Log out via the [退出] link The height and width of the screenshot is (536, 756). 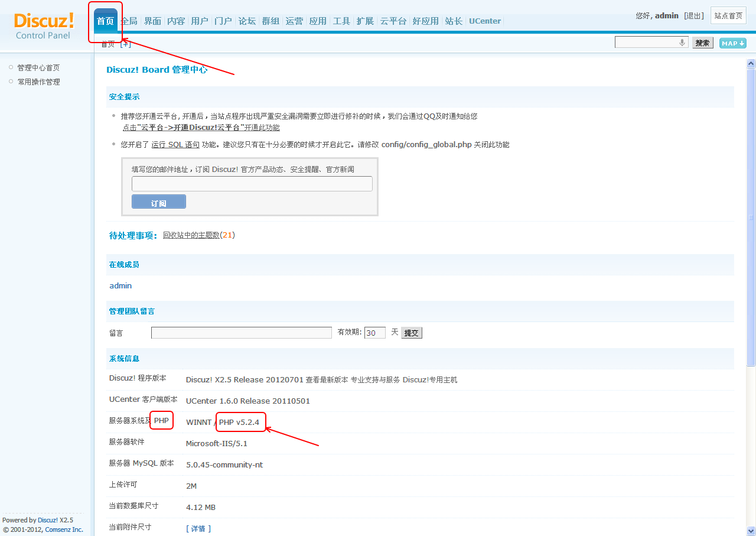click(693, 15)
